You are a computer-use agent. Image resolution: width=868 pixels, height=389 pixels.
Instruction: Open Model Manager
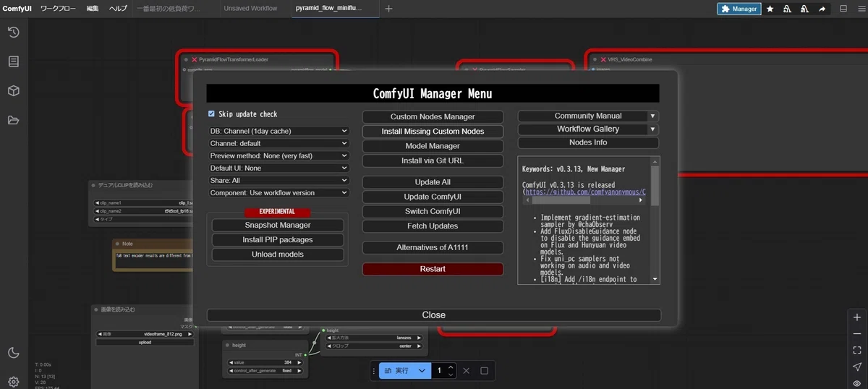click(433, 146)
